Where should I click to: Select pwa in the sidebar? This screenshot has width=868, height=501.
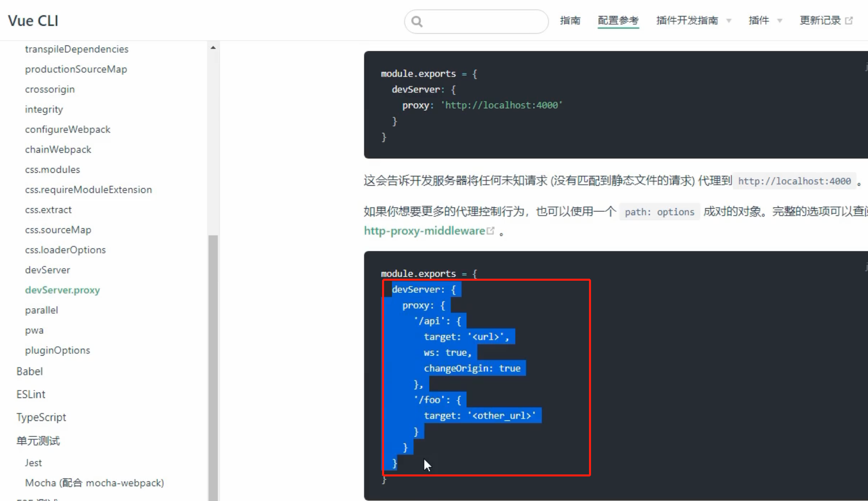point(34,331)
